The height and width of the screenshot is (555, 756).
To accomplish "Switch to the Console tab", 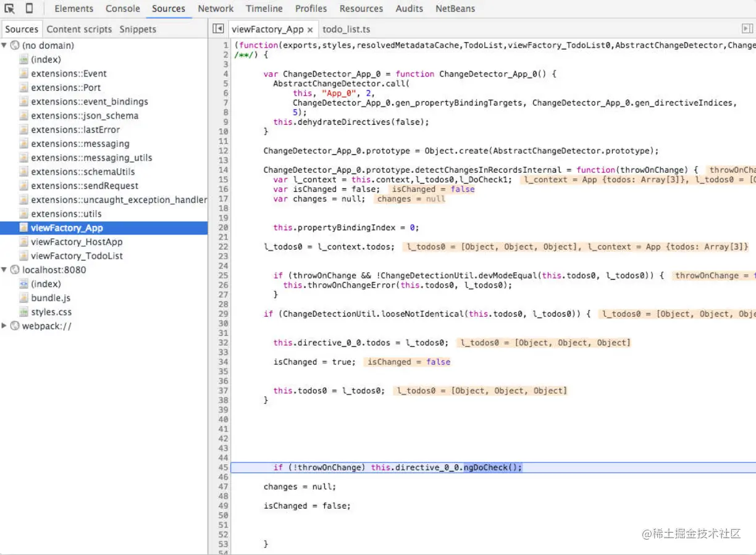I will tap(123, 9).
